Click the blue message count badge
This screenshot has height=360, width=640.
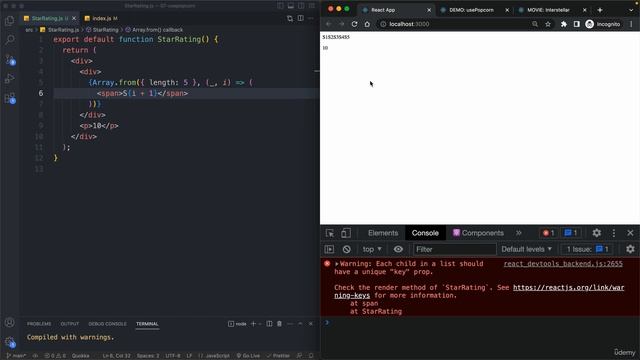pos(570,233)
